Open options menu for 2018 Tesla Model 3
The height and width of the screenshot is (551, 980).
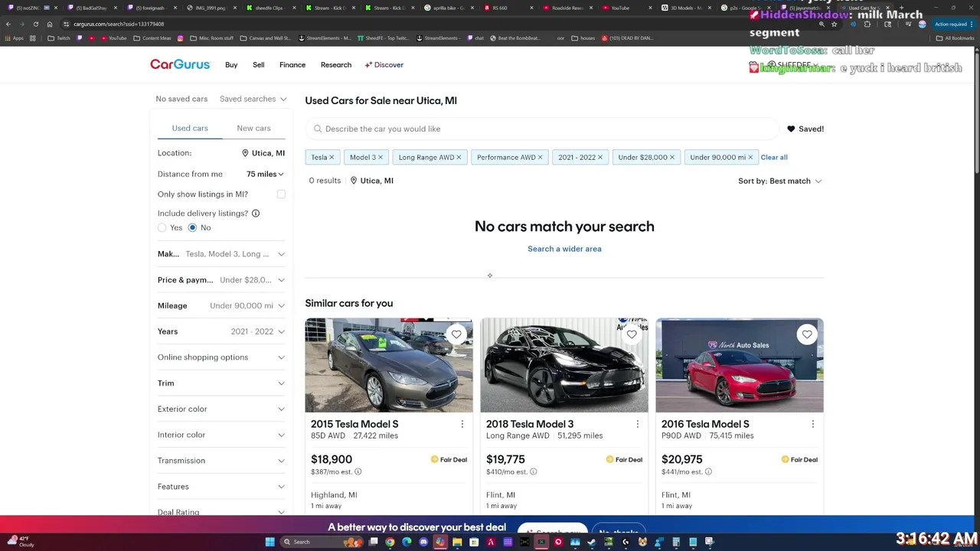coord(637,424)
